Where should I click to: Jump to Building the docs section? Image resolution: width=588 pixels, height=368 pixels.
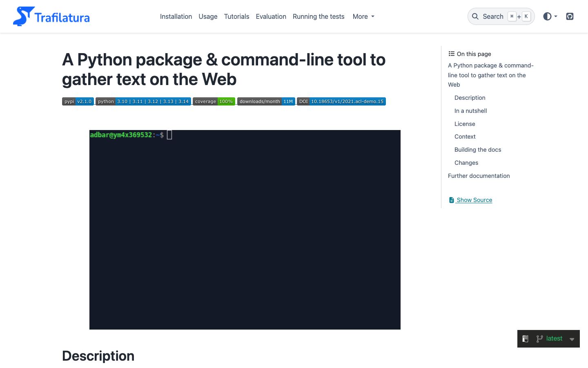(478, 150)
